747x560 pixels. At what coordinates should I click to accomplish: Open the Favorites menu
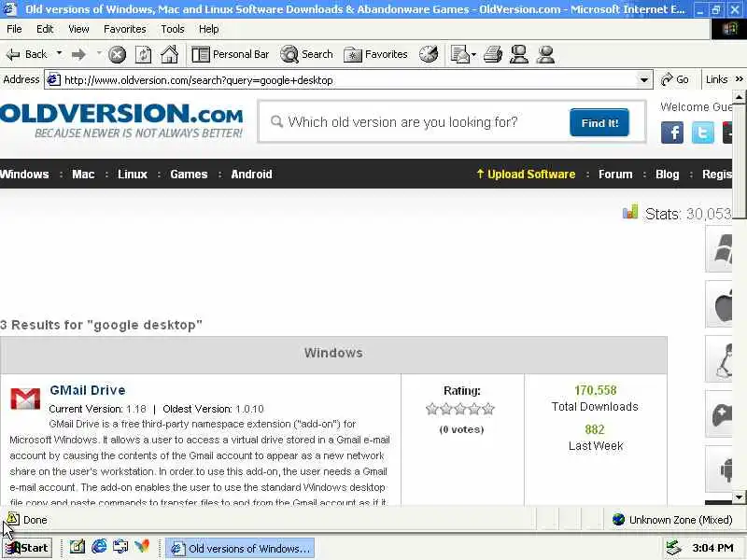[125, 29]
